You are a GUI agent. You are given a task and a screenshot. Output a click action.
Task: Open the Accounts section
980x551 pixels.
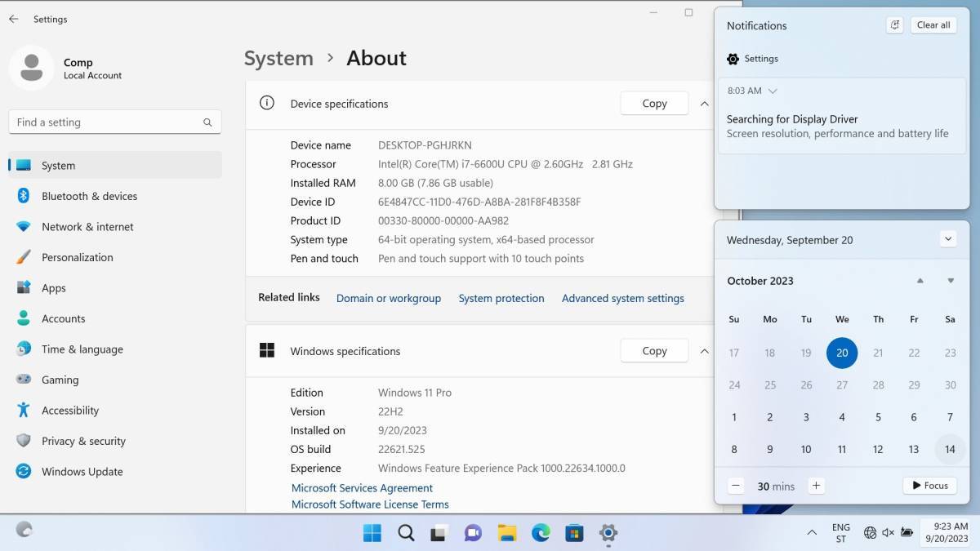pos(115,318)
